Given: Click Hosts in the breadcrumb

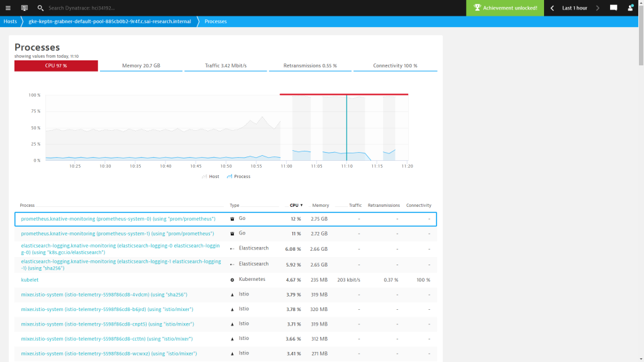Looking at the screenshot, I should coord(10,21).
